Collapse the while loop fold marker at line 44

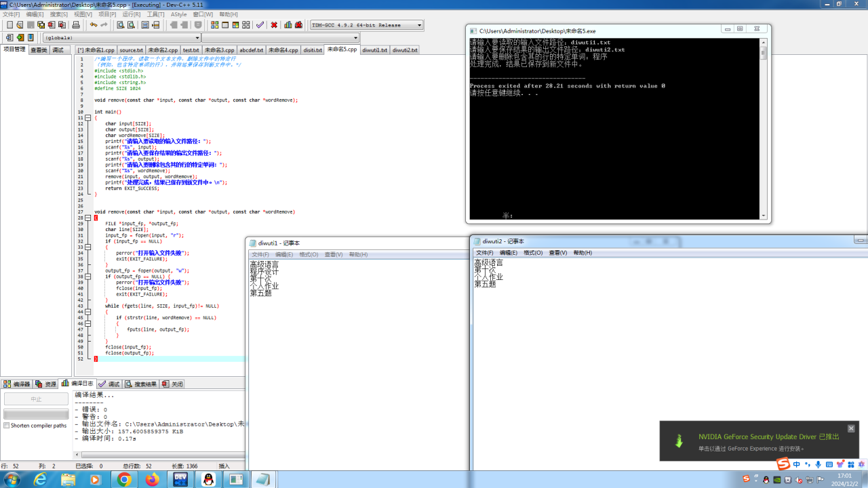pos(87,312)
